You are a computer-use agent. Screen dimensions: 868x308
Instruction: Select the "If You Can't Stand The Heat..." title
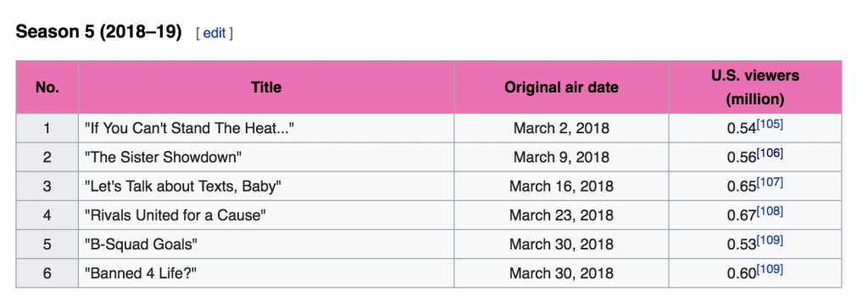point(189,128)
